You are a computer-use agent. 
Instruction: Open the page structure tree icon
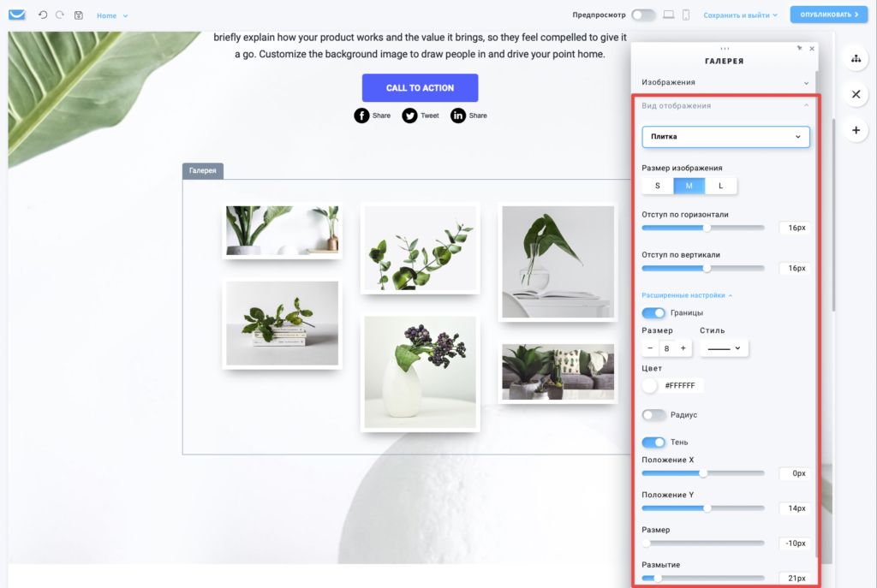[856, 59]
